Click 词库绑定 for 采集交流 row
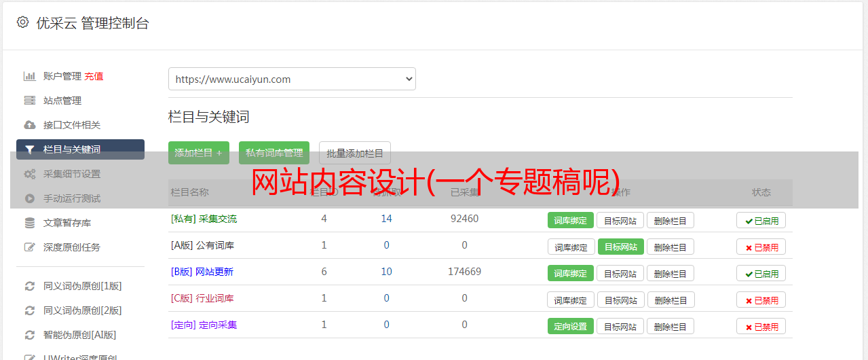This screenshot has height=360, width=868. (x=571, y=220)
